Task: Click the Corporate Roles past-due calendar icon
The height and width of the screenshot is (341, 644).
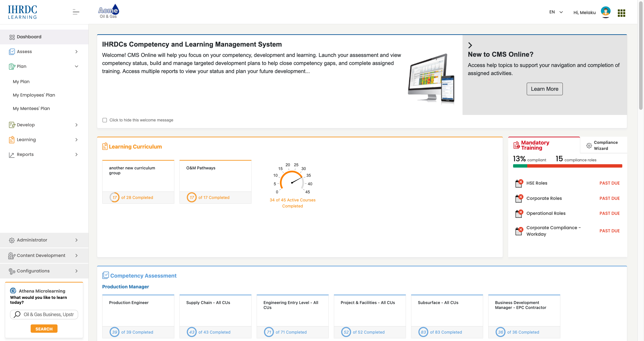Action: click(x=519, y=198)
